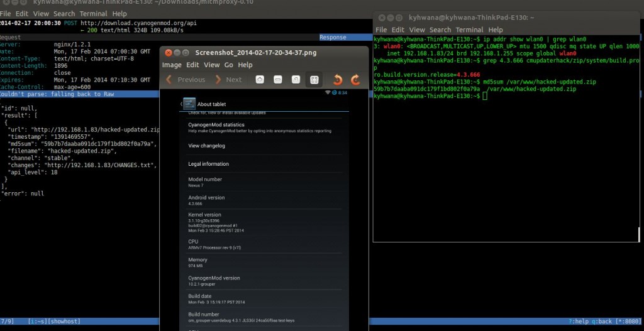Click the image viewer minimize button
The width and height of the screenshot is (644, 331).
[x=177, y=53]
